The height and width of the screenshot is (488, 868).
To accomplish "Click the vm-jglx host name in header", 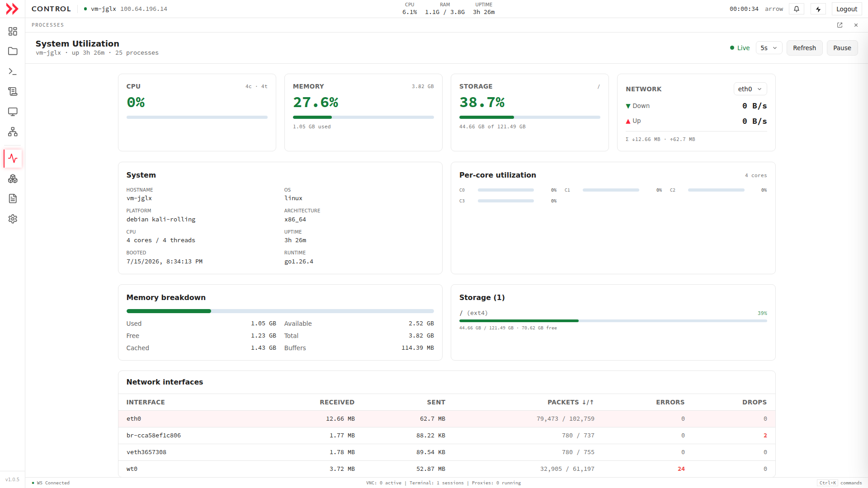I will (104, 9).
